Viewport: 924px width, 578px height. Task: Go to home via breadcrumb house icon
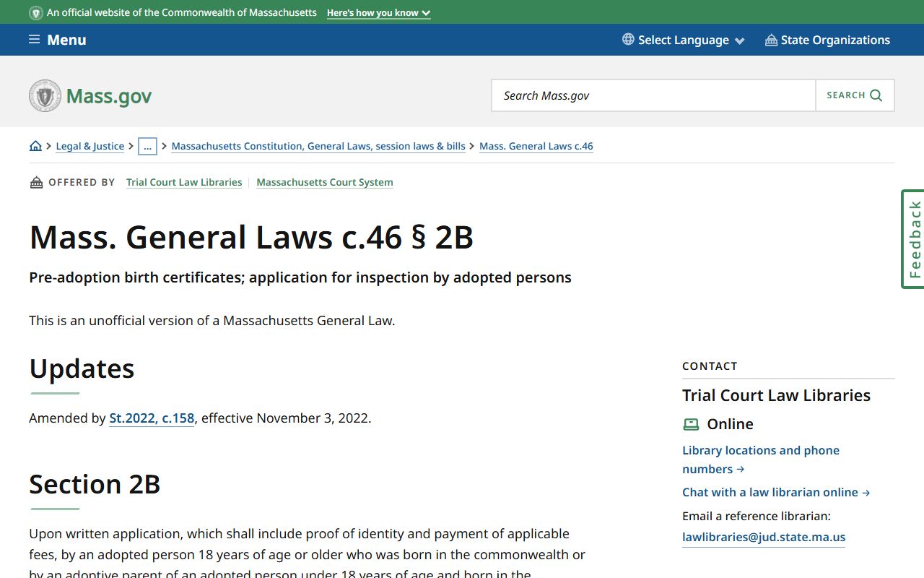pyautogui.click(x=35, y=146)
